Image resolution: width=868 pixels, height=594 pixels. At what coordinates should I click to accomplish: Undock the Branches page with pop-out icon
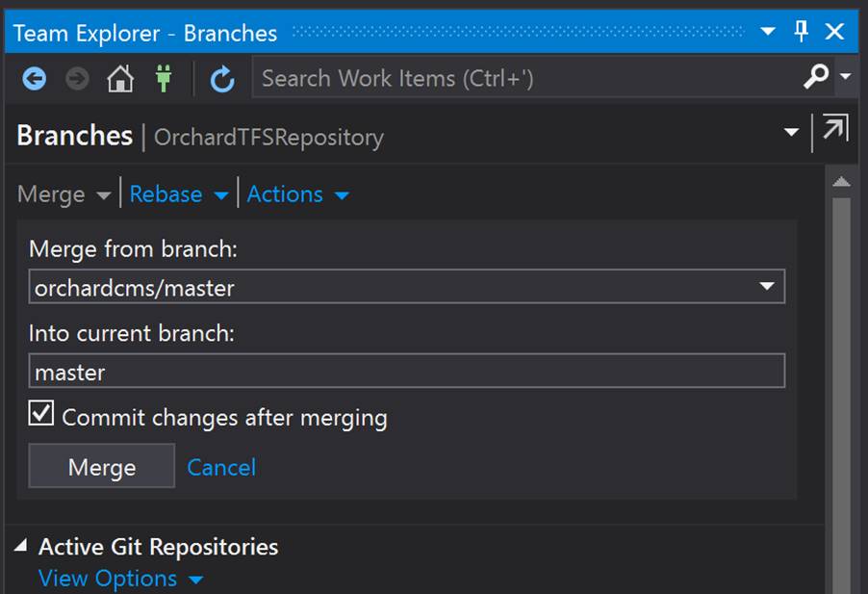pos(835,128)
